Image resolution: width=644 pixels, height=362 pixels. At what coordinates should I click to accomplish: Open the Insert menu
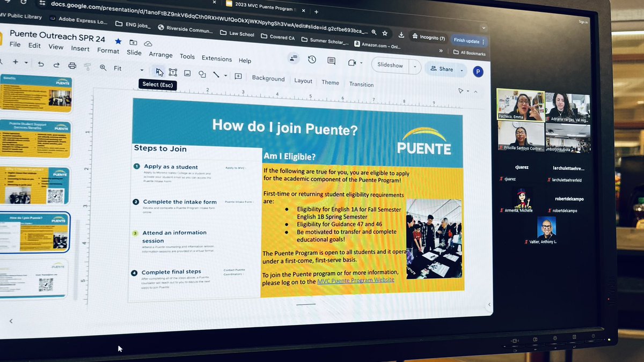tap(80, 48)
